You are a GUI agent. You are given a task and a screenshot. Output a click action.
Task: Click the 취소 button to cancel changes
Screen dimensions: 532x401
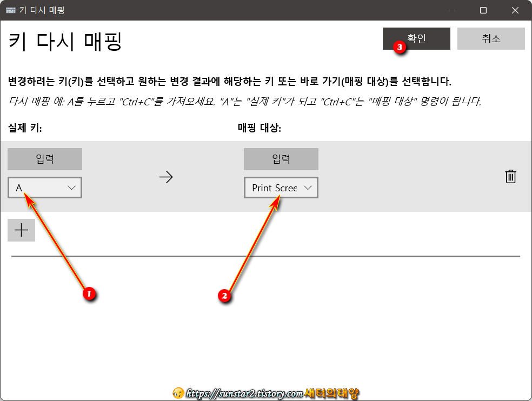491,38
